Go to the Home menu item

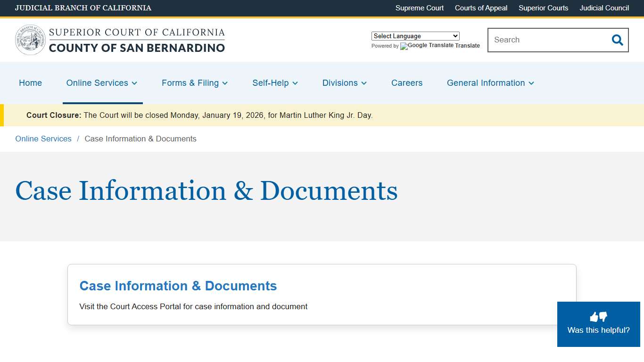click(x=30, y=83)
